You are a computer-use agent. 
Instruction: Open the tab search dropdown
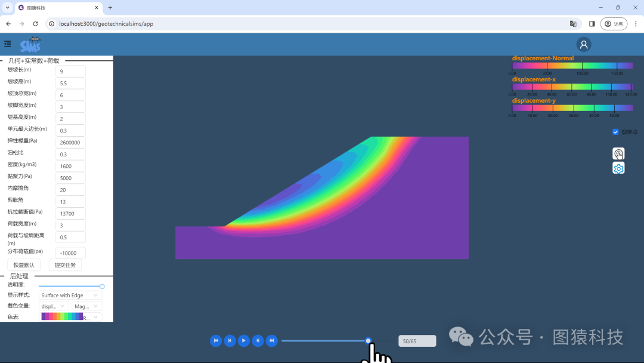coord(7,7)
